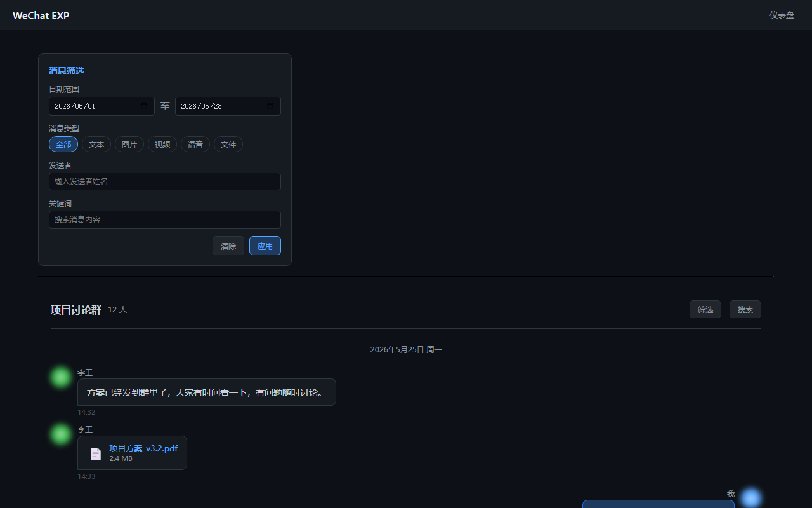Click the message bubble starting with 方案已经发到群里了
The width and height of the screenshot is (812, 508).
(207, 392)
